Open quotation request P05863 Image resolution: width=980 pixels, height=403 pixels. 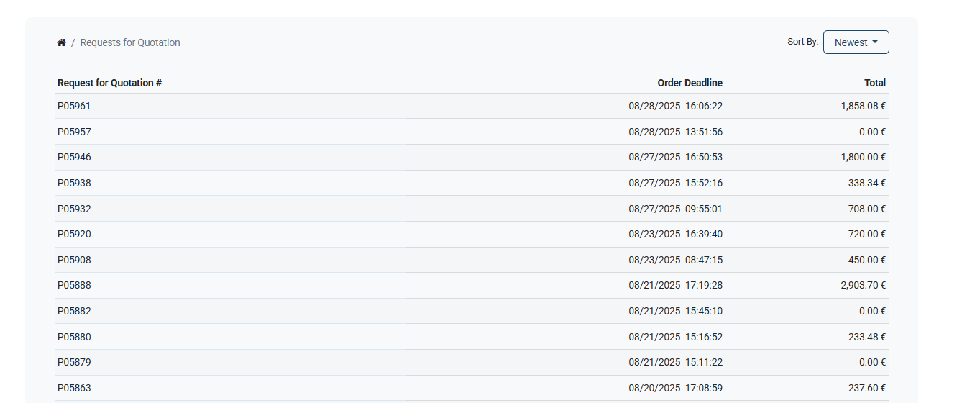click(x=74, y=388)
